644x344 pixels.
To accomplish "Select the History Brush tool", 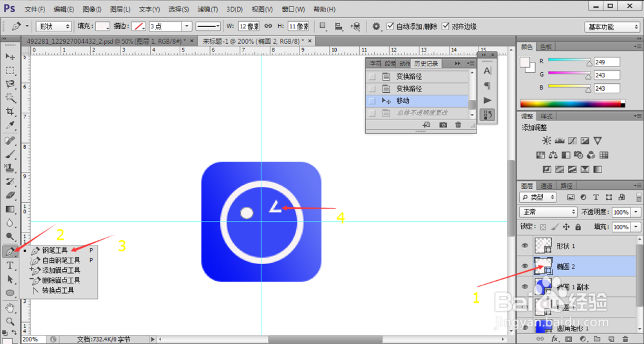I will [10, 181].
